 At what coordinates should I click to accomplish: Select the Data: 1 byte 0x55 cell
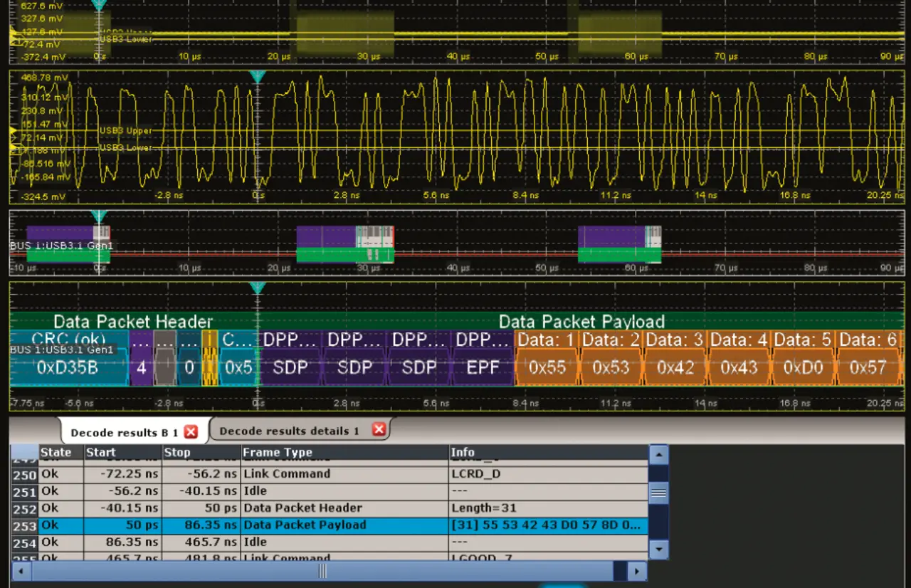[x=547, y=367]
